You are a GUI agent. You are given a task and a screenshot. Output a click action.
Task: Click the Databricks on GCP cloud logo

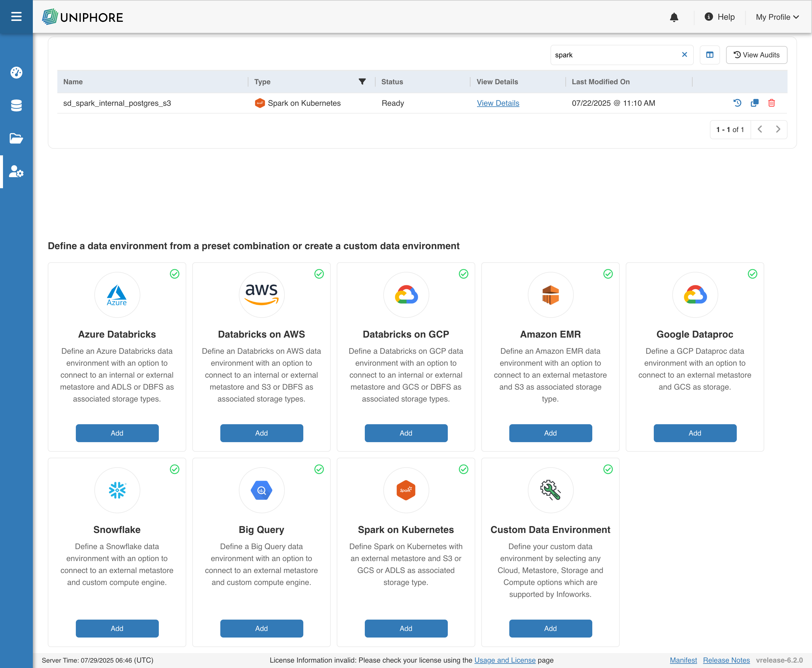[406, 295]
